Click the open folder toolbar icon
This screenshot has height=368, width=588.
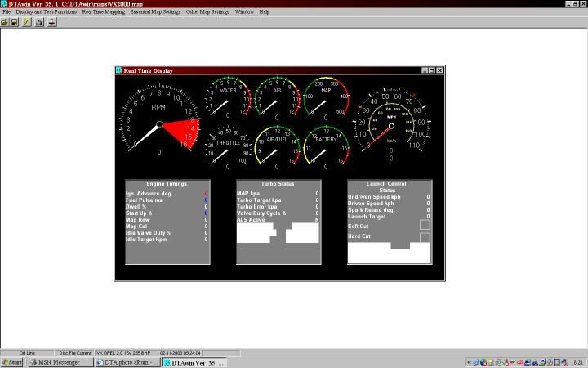[5, 22]
